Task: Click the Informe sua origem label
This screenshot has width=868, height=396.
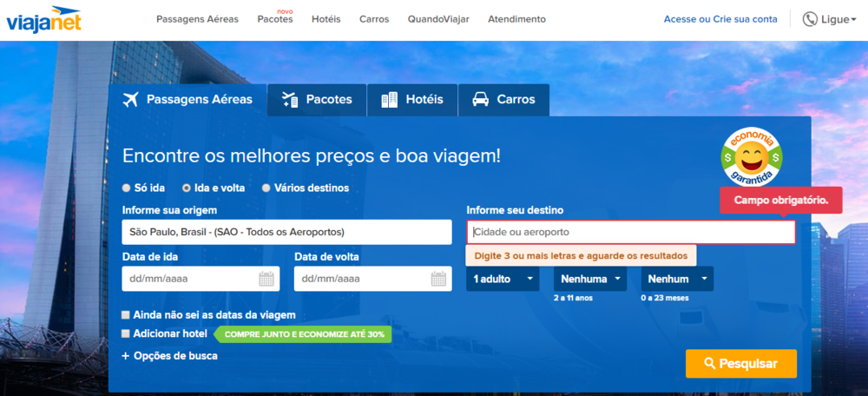Action: (169, 210)
